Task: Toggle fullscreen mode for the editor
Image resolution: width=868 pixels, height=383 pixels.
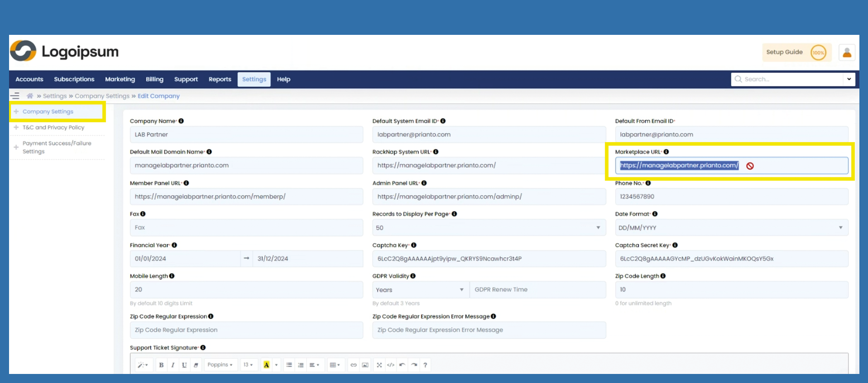Action: [379, 365]
